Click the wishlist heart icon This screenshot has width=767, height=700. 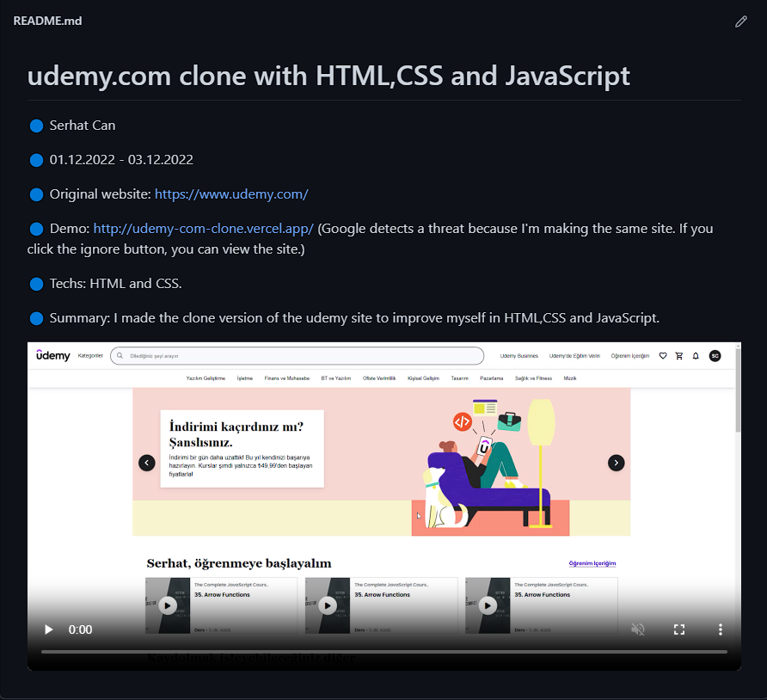click(663, 356)
